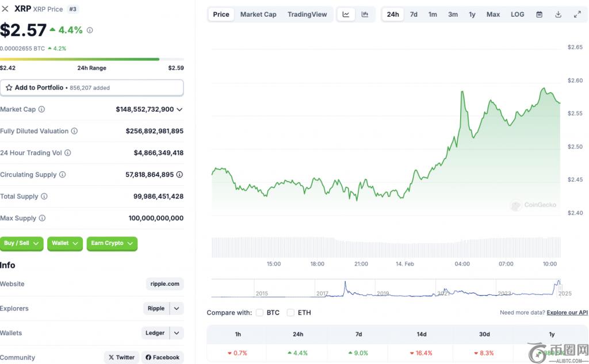The image size is (589, 364).
Task: Expand the Ledger wallets dropdown arrow
Action: click(x=177, y=333)
